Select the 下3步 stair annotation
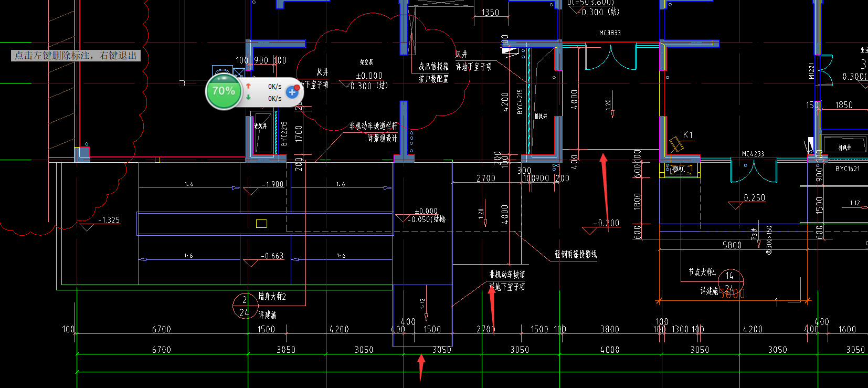Viewport: 868px width, 388px height. tap(754, 234)
